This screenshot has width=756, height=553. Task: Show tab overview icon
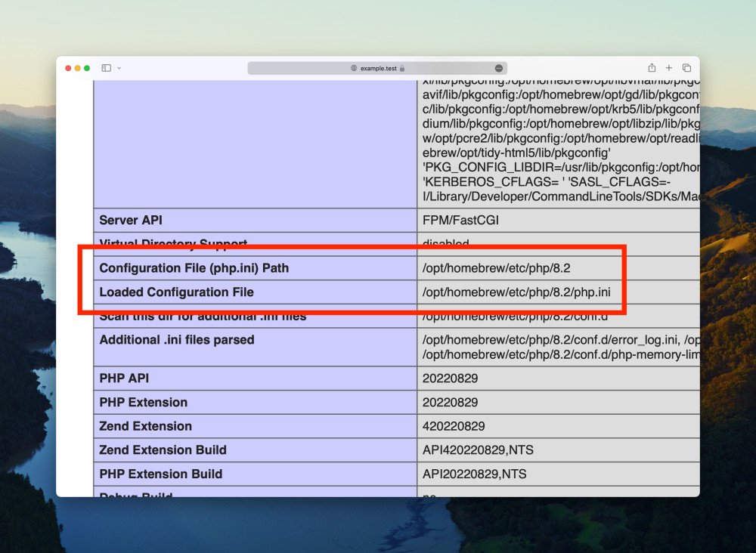686,68
